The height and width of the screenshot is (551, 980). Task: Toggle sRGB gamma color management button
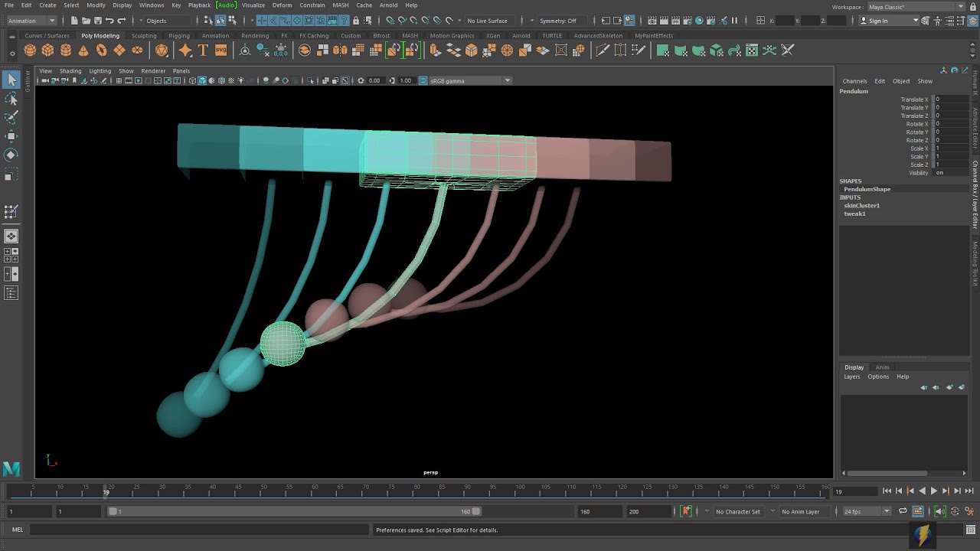[x=423, y=80]
